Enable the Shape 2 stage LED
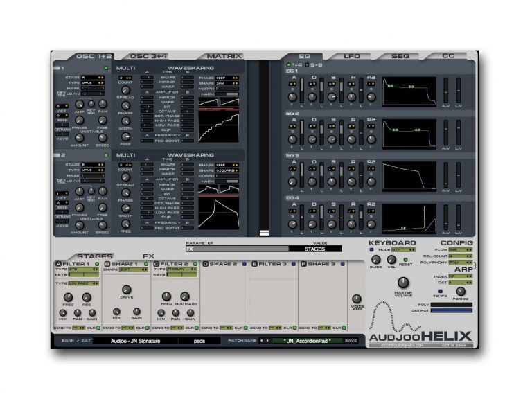This screenshot has height=399, width=532. 245,264
